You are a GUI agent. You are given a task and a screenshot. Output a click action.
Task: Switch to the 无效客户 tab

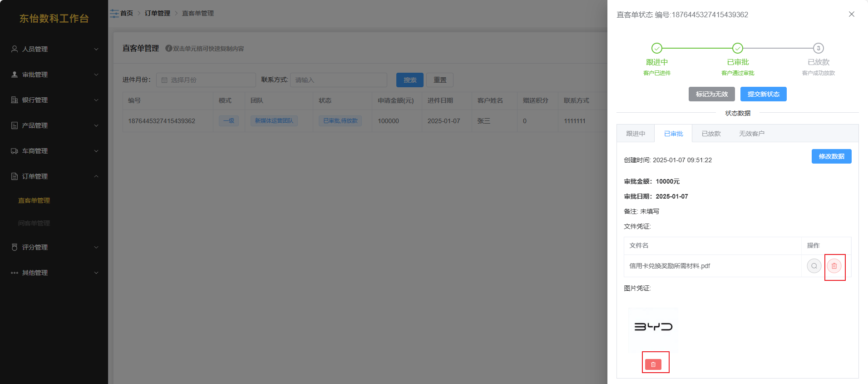click(x=751, y=134)
